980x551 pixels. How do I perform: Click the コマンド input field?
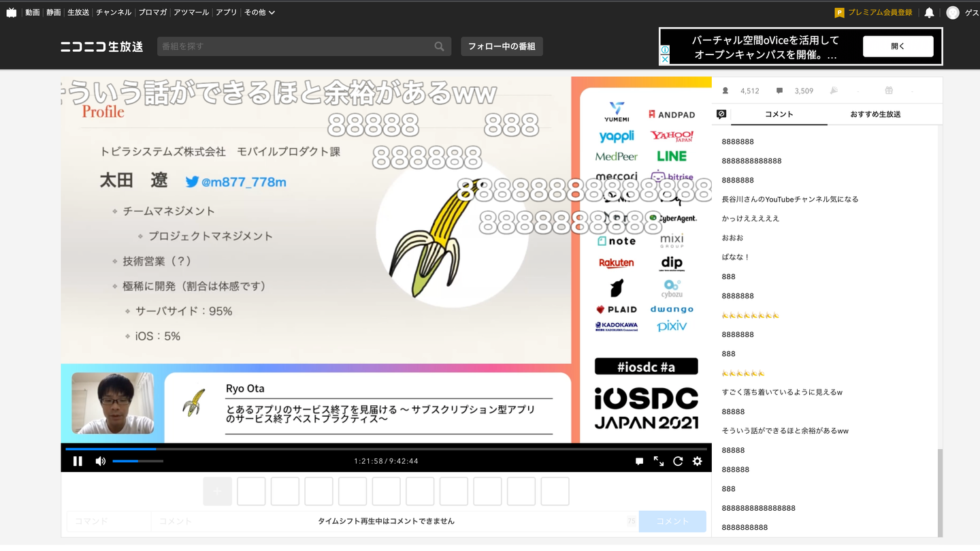(x=109, y=521)
